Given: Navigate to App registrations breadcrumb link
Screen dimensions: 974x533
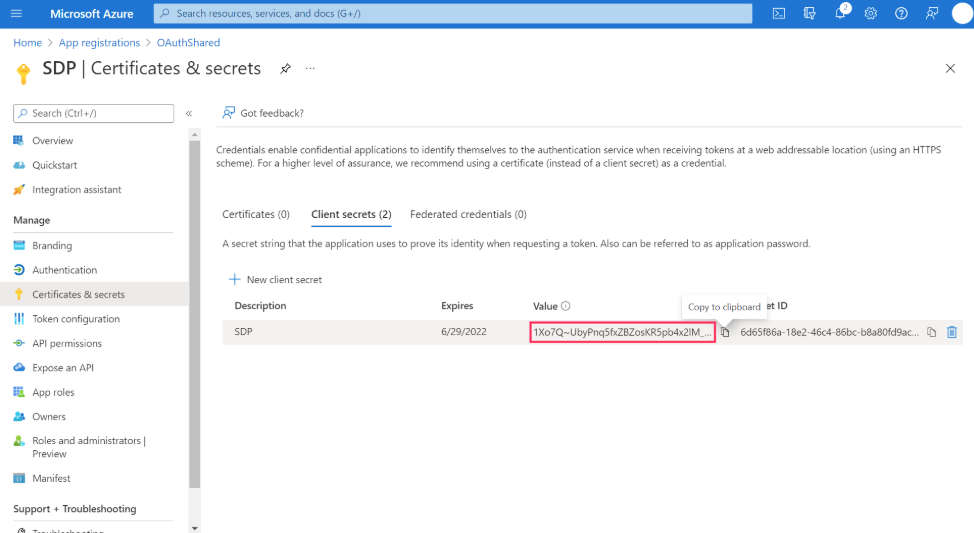Looking at the screenshot, I should 99,43.
